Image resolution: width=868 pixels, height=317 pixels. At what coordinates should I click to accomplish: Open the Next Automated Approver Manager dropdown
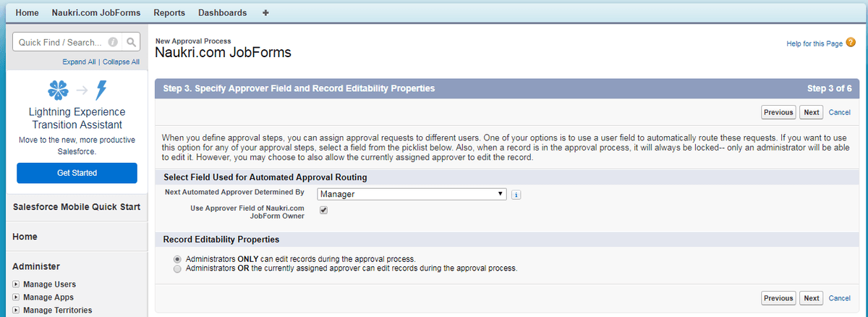pos(411,194)
